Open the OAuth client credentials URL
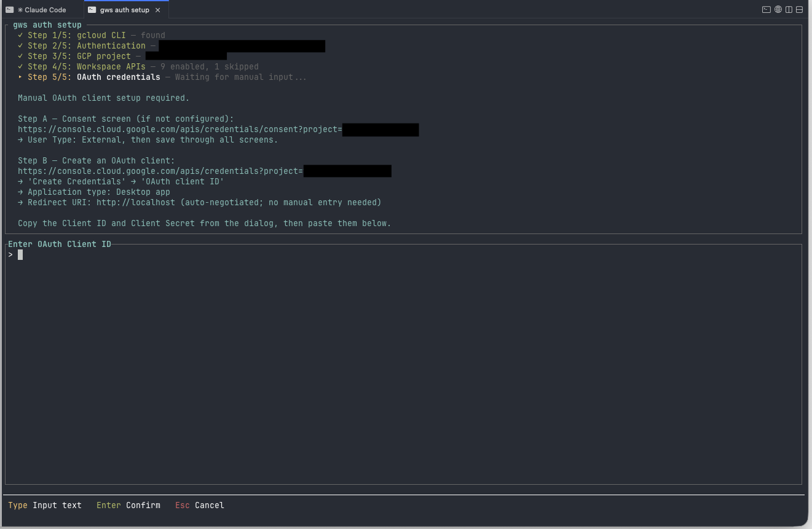812x529 pixels. point(159,171)
